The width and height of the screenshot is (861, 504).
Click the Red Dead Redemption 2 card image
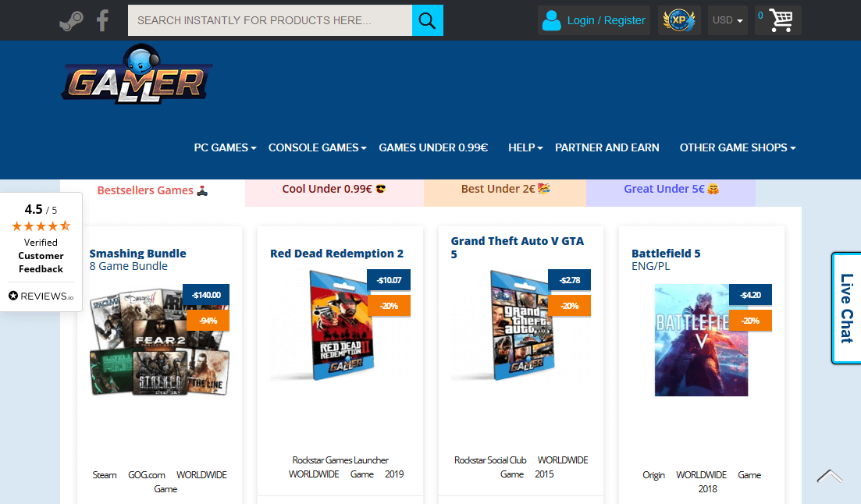[x=340, y=327]
